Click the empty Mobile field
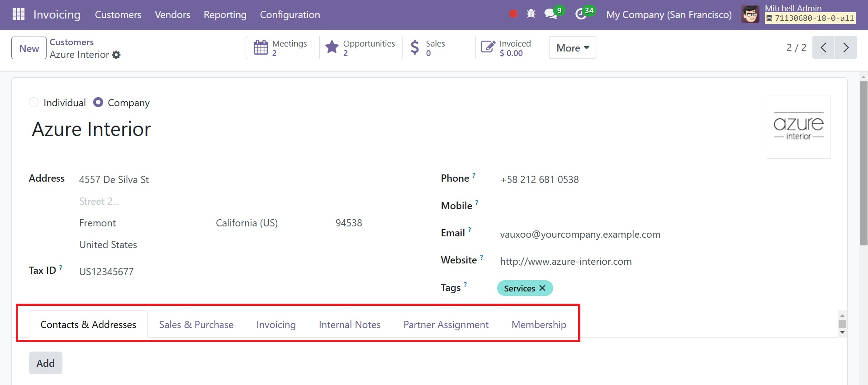 pyautogui.click(x=664, y=207)
